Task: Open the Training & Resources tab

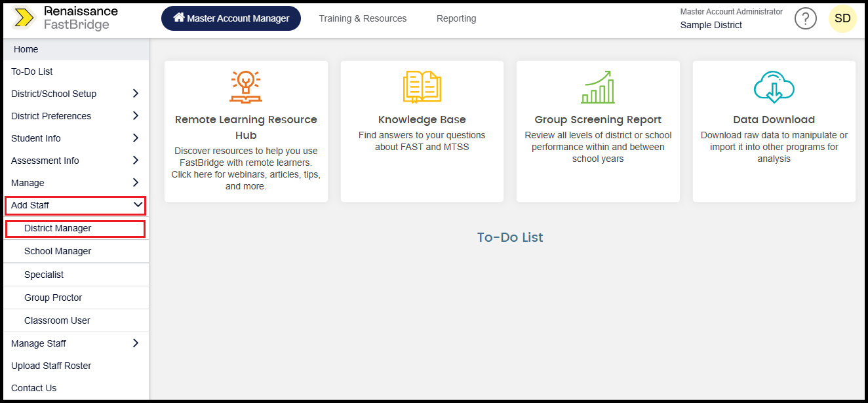Action: (x=363, y=18)
